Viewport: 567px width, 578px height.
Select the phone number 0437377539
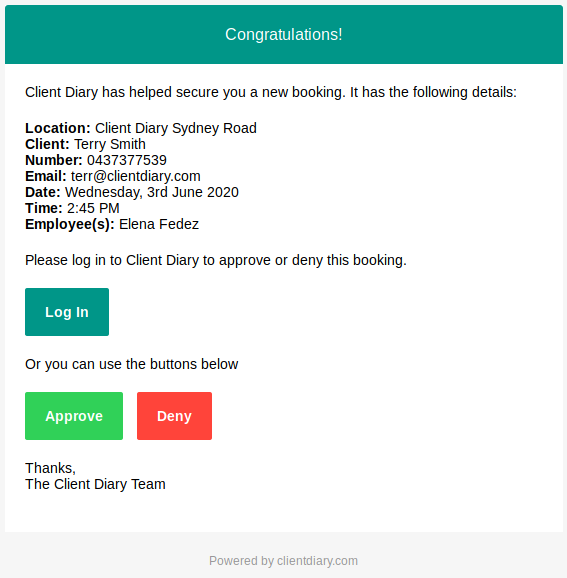(x=127, y=160)
